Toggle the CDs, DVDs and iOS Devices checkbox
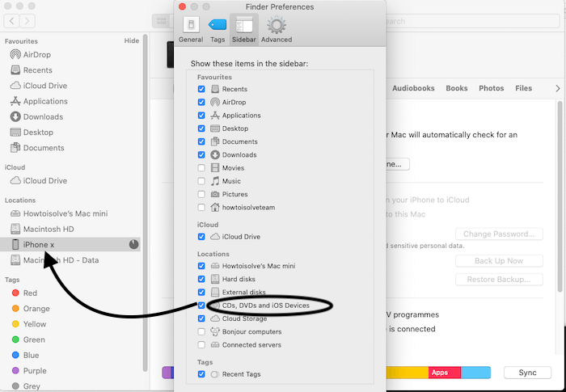566x392 pixels. click(x=201, y=306)
